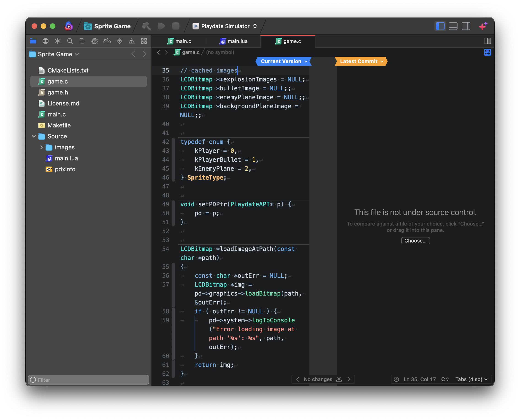Toggle the bottom pane visibility

pyautogui.click(x=453, y=26)
